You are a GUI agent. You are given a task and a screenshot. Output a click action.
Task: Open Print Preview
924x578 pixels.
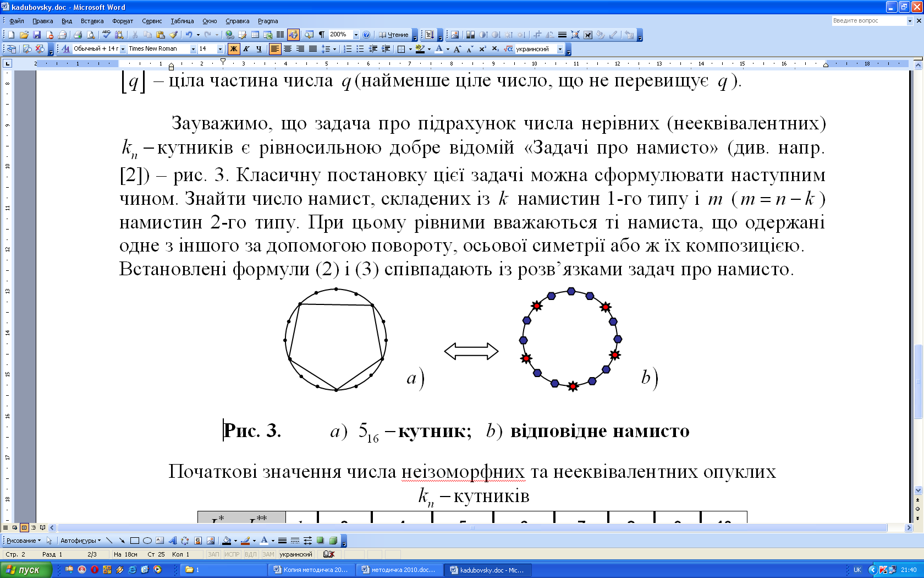[x=91, y=35]
